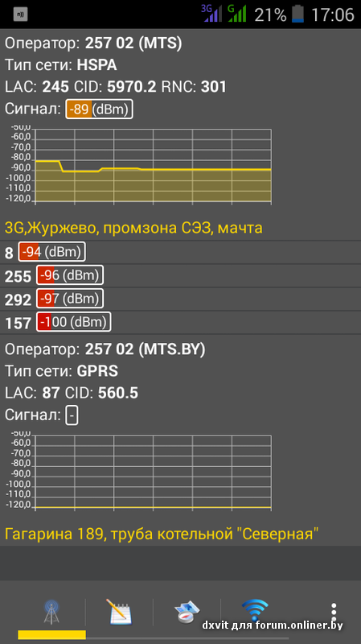
Task: Tap the -89 dBm signal indicator
Action: (x=99, y=109)
